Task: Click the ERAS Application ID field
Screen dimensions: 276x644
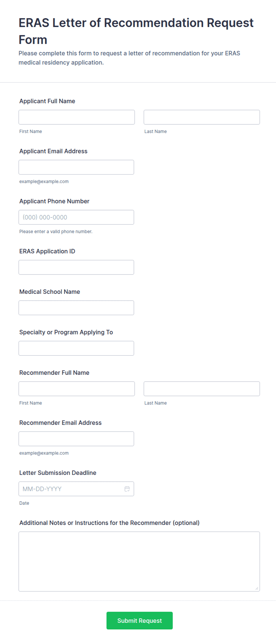Action: pos(76,267)
